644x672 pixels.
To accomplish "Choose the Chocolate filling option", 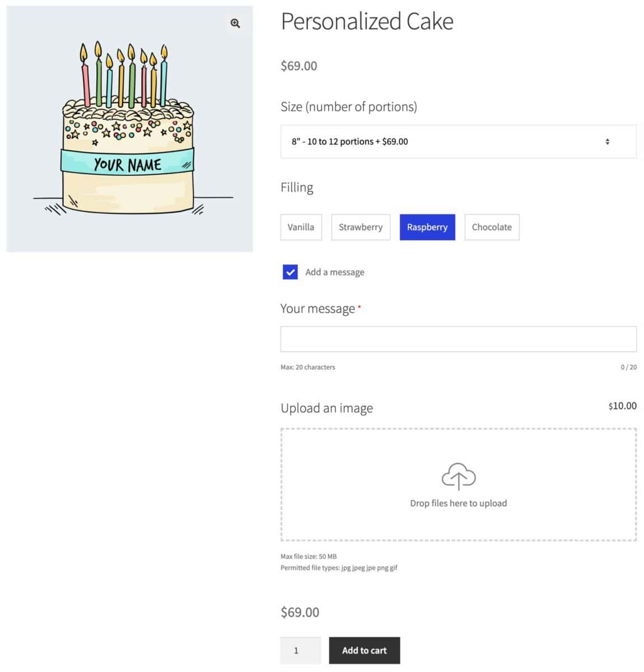I will [492, 227].
